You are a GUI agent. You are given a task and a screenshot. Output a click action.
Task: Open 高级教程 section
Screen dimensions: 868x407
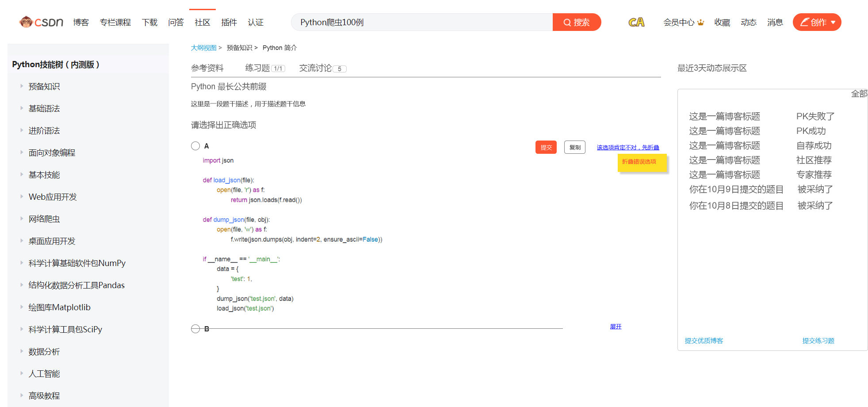coord(44,396)
